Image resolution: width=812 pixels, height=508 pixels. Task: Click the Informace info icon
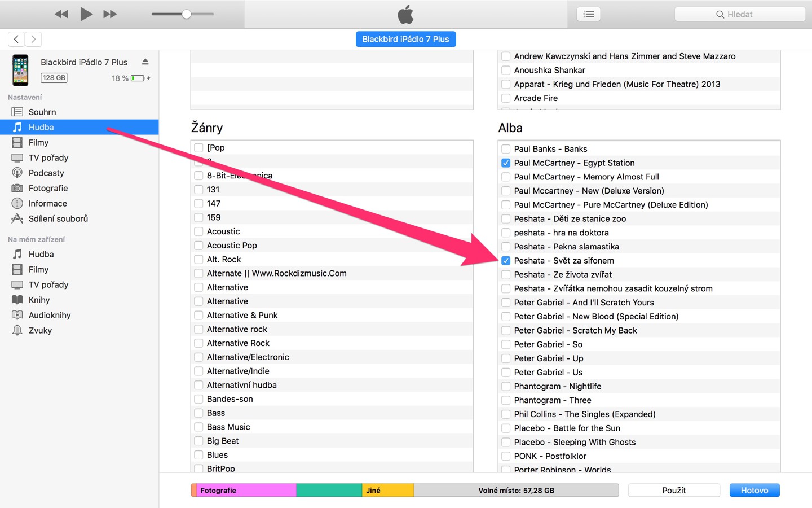tap(17, 203)
